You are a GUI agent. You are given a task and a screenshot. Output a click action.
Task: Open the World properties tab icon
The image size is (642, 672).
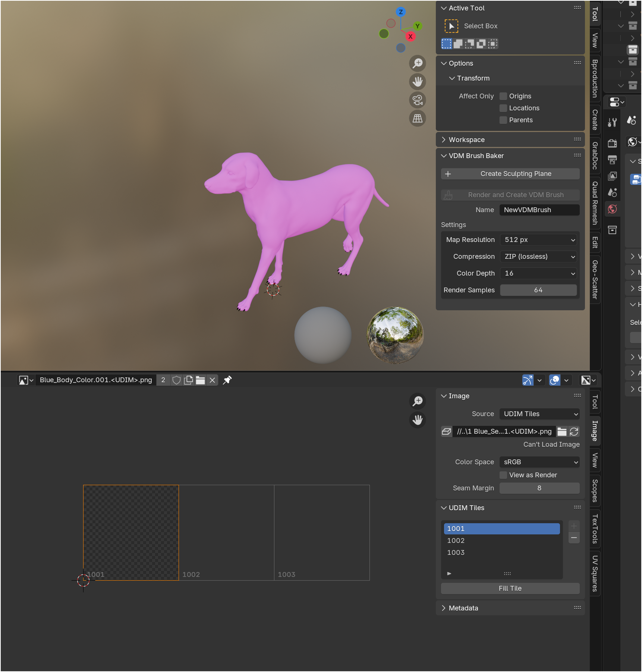[612, 209]
